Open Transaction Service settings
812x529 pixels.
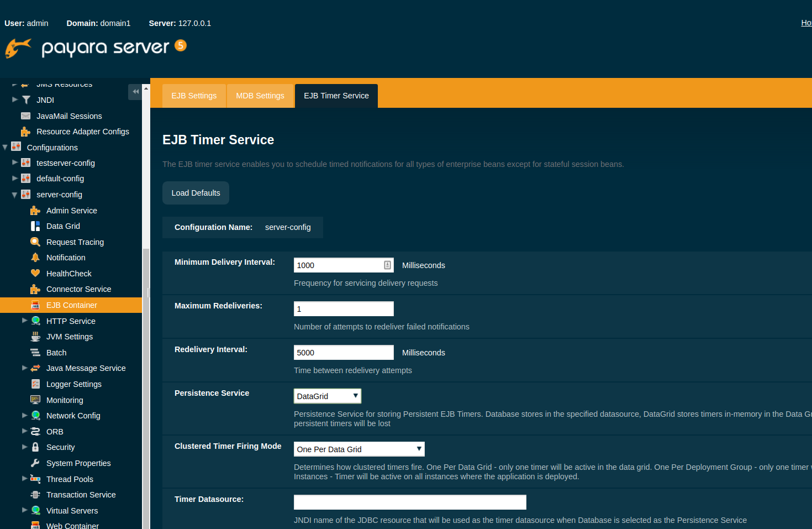click(x=81, y=495)
